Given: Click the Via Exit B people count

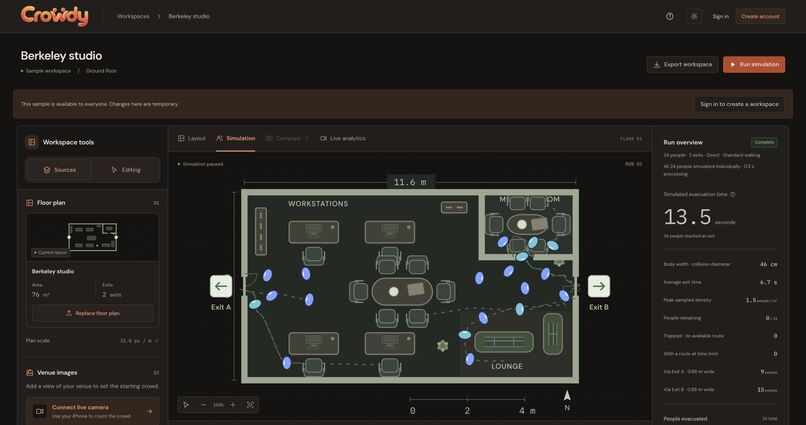Looking at the screenshot, I should click(x=767, y=390).
